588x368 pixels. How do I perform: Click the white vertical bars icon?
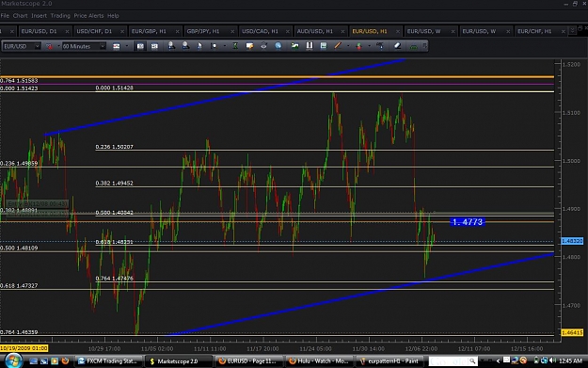click(x=310, y=46)
